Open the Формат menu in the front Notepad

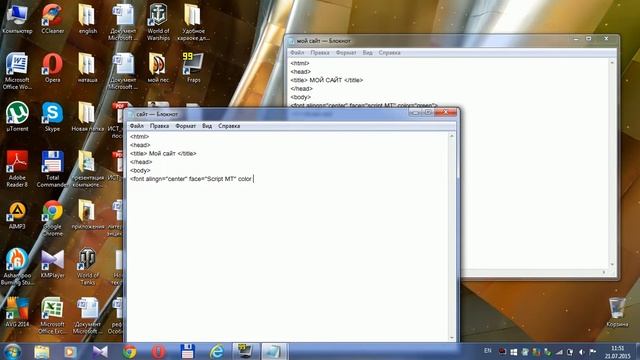coord(185,126)
